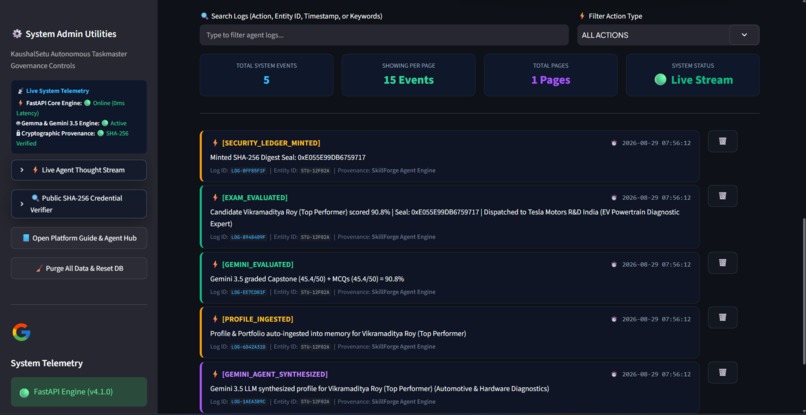Expand the Public SHA-256 Credential Verifier panel

pyautogui.click(x=79, y=204)
